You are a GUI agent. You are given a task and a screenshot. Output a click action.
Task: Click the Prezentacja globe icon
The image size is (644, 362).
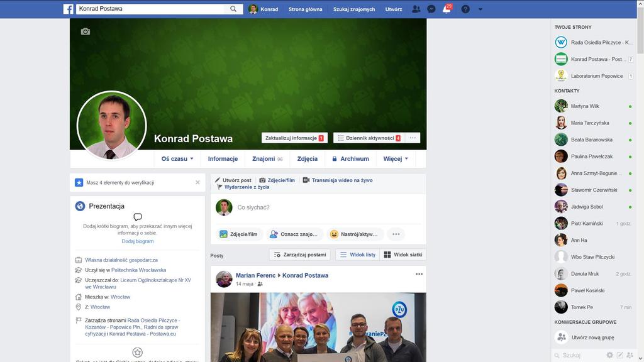(80, 206)
